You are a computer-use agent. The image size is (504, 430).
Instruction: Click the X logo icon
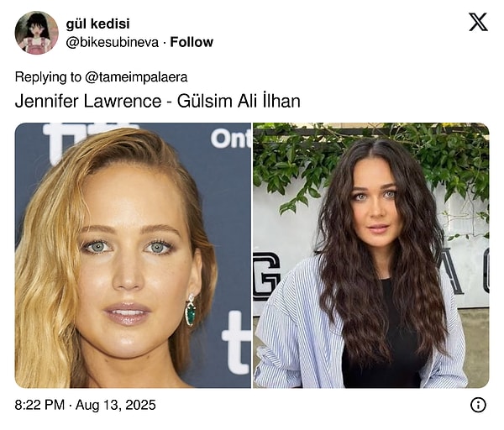point(478,22)
